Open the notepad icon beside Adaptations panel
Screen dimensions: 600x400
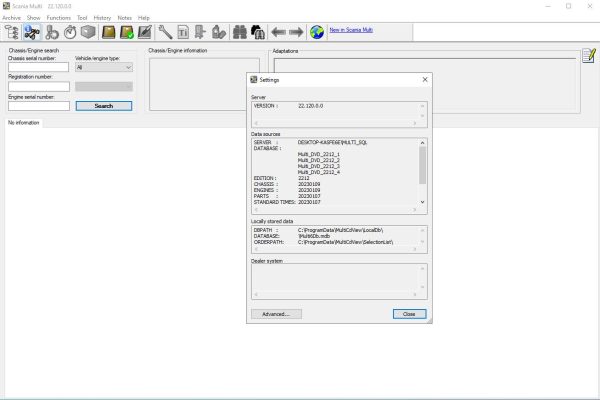[x=589, y=56]
